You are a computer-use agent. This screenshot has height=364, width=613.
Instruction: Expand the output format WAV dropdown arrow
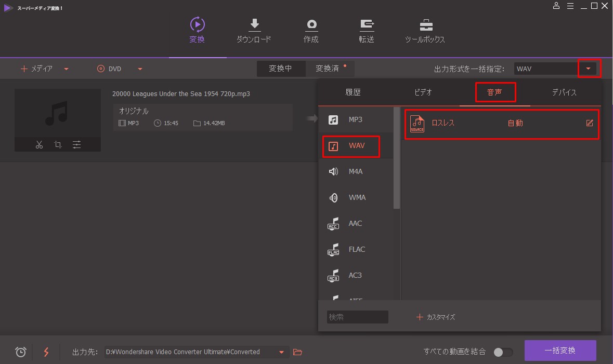click(x=588, y=69)
